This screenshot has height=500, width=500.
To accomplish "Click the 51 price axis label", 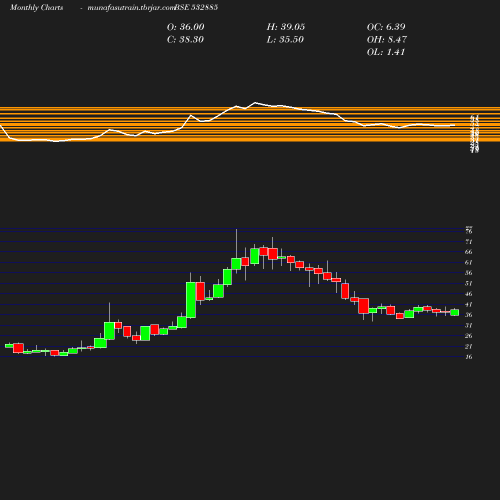I will (x=469, y=283).
